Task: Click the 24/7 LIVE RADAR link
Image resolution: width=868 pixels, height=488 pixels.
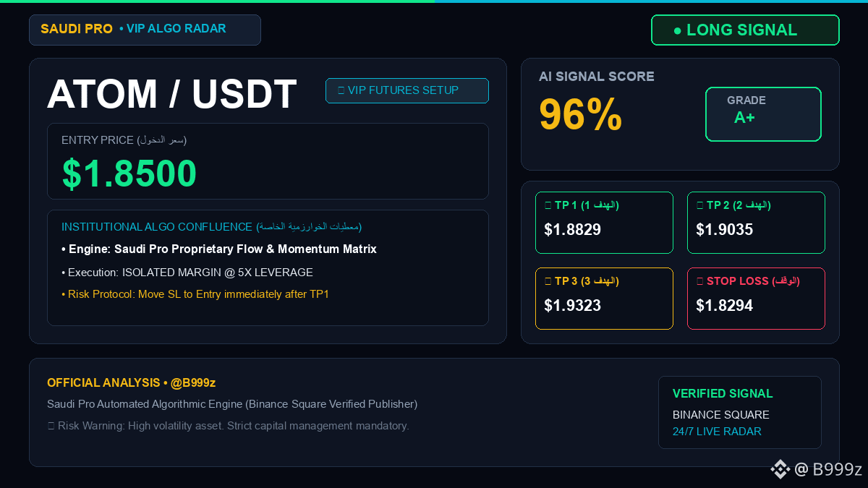Action: pyautogui.click(x=717, y=432)
